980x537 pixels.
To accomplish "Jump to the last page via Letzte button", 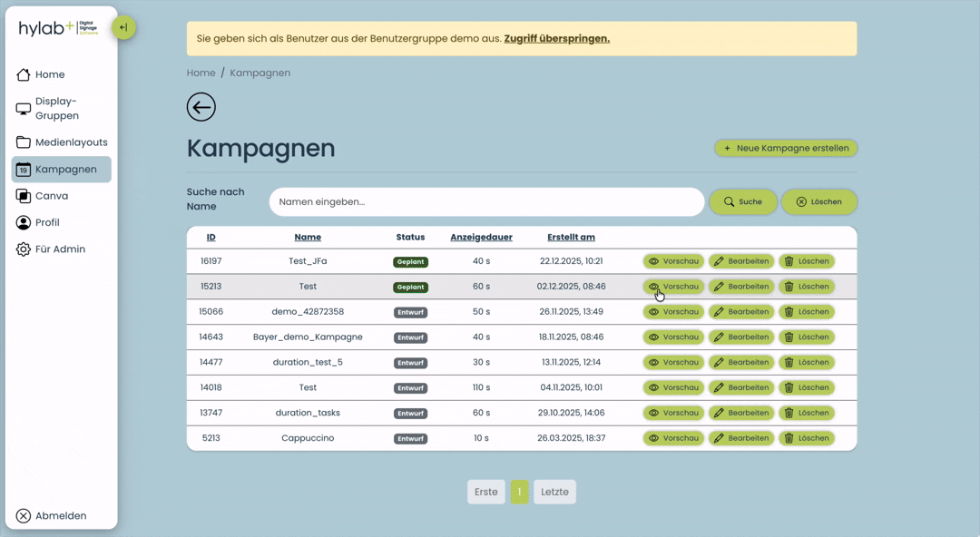I will click(554, 492).
